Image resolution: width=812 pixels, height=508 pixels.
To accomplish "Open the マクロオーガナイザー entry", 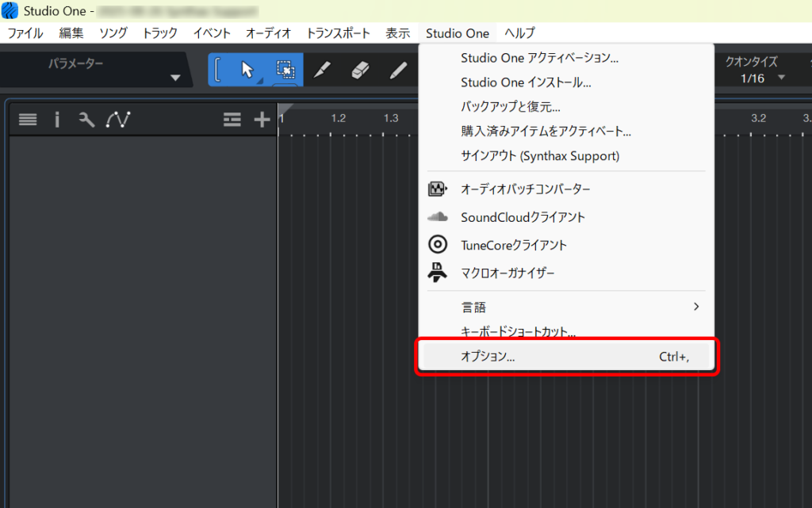I will point(507,273).
